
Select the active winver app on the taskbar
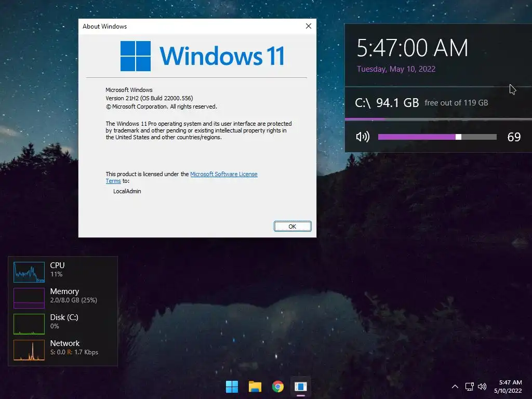coord(301,387)
